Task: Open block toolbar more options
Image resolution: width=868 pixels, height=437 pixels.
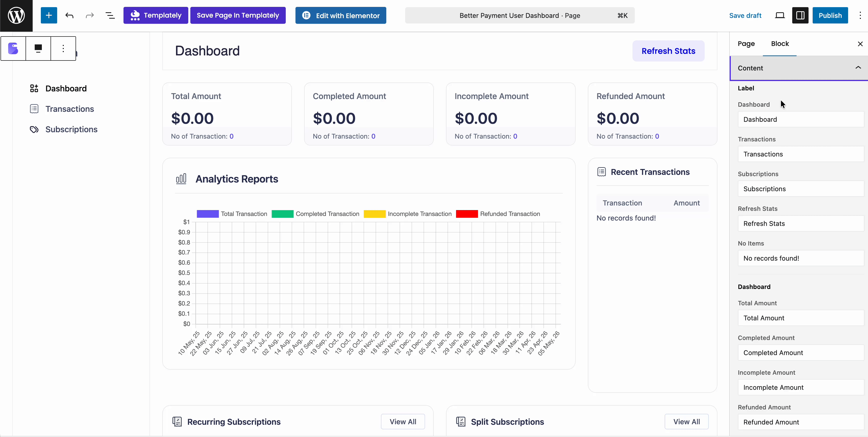Action: point(63,48)
